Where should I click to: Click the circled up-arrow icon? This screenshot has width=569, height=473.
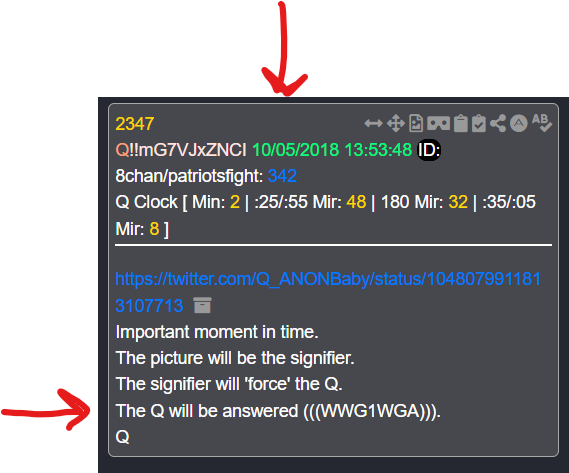[x=519, y=123]
